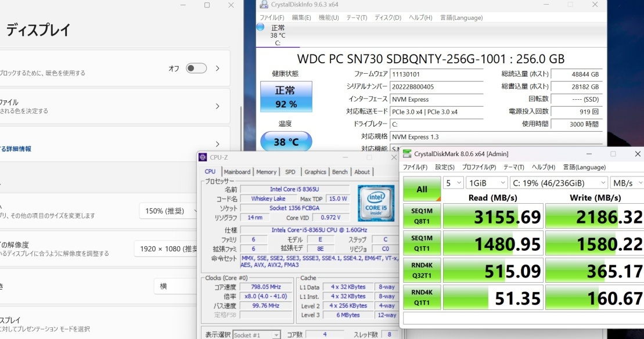Click the CrystalDiskInfo app icon in title bar

tap(264, 5)
